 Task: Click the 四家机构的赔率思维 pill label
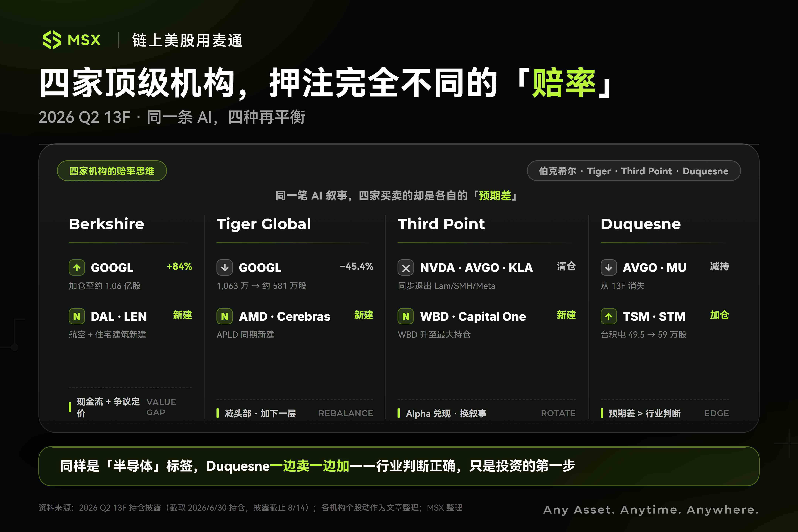[x=112, y=171]
